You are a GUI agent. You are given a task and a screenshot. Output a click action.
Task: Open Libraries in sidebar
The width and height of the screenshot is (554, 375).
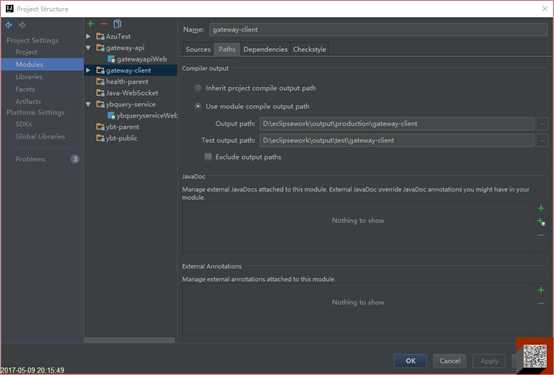(x=29, y=77)
